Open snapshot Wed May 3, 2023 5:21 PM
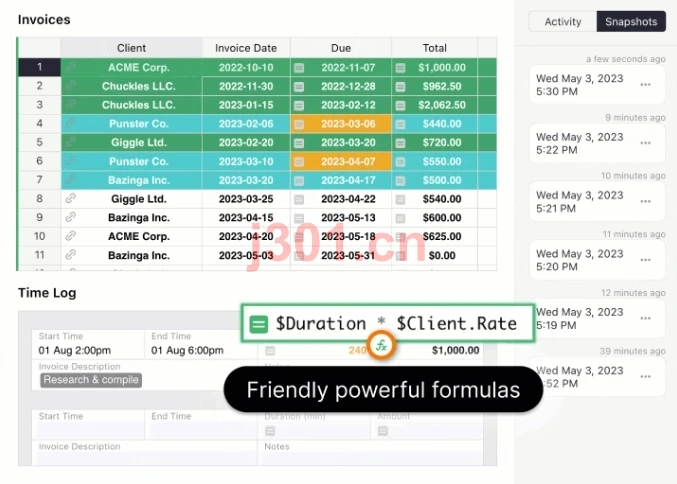This screenshot has height=484, width=677. (597, 201)
